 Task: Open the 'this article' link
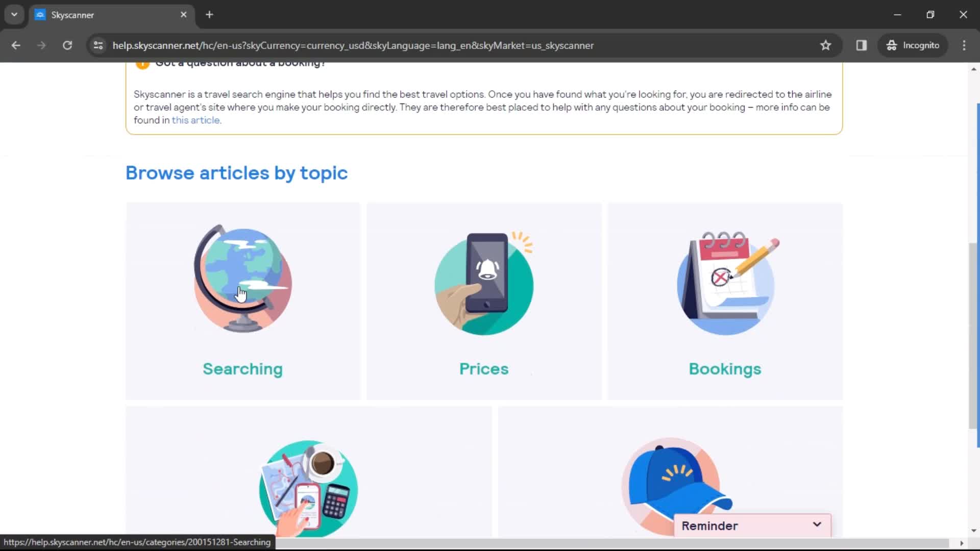196,120
